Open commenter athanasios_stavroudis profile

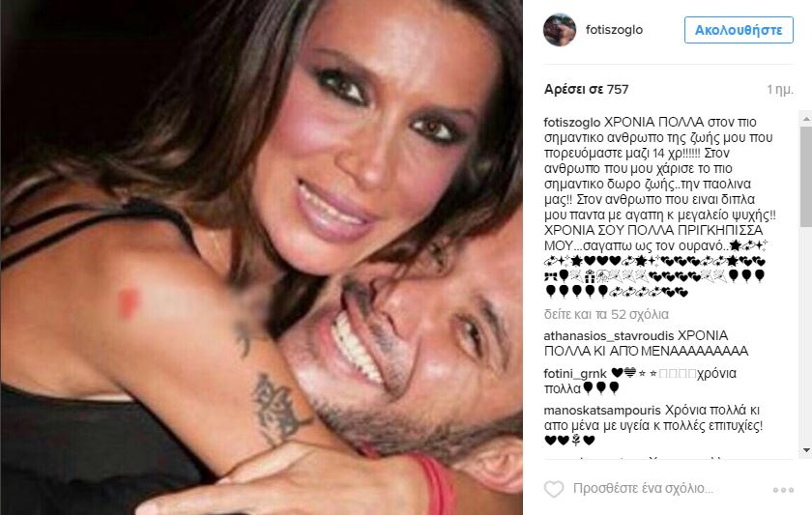608,335
